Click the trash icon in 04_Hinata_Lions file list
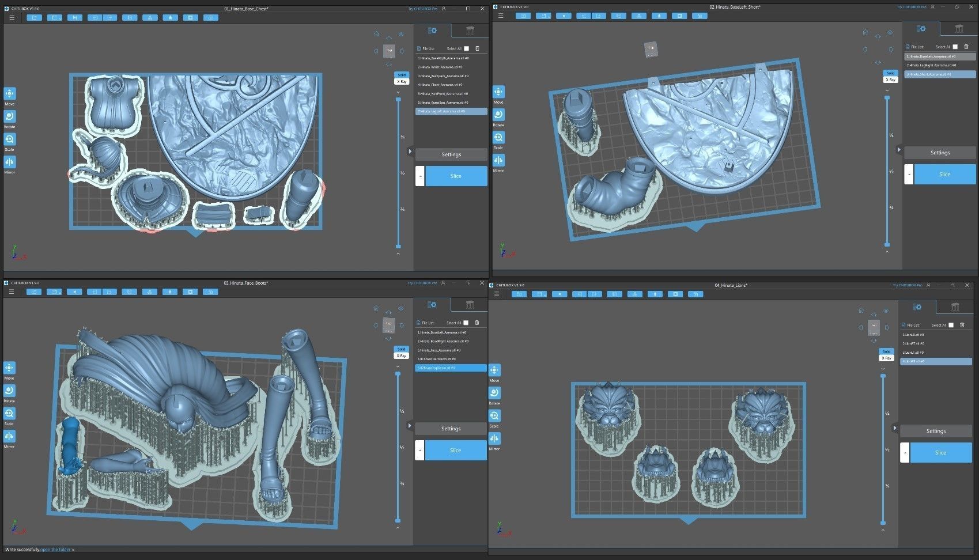This screenshot has width=979, height=560. [x=962, y=325]
